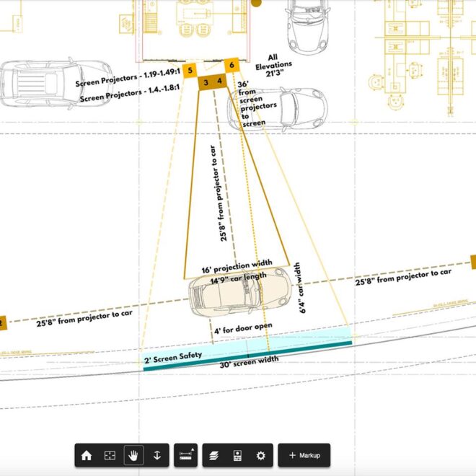Click the "14'9" car length" annotation
Viewport: 476px width, 476px height.
pyautogui.click(x=238, y=278)
